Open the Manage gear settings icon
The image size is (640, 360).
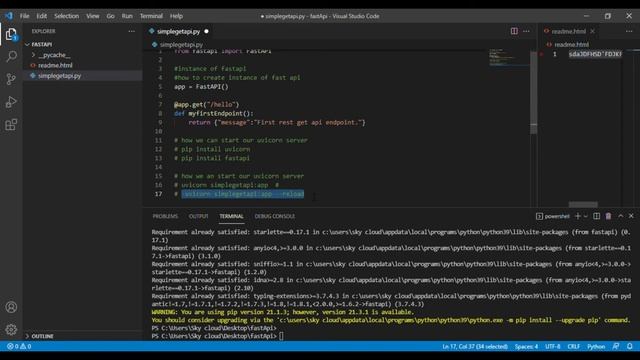pos(11,329)
